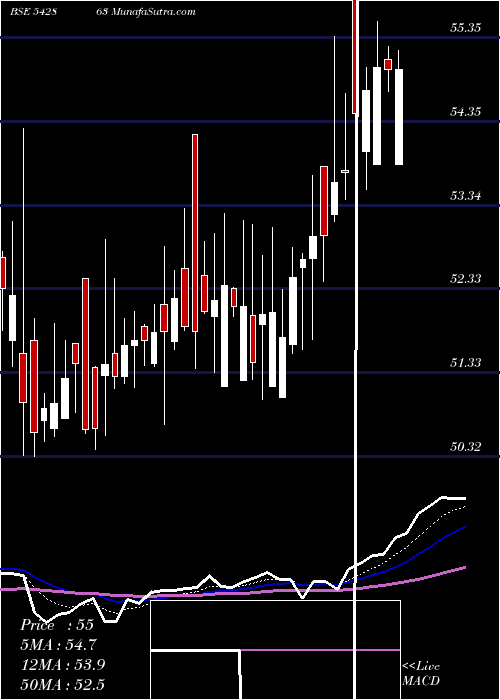Click the 50MA : 52.5 value
The height and width of the screenshot is (700, 500).
(x=63, y=684)
